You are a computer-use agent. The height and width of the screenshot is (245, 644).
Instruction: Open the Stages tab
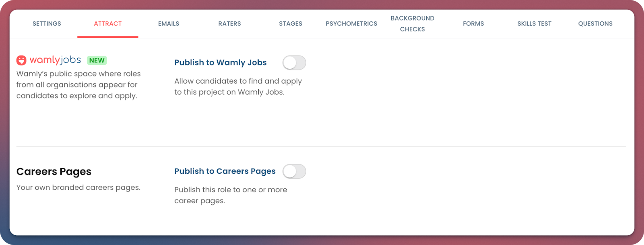coord(291,24)
